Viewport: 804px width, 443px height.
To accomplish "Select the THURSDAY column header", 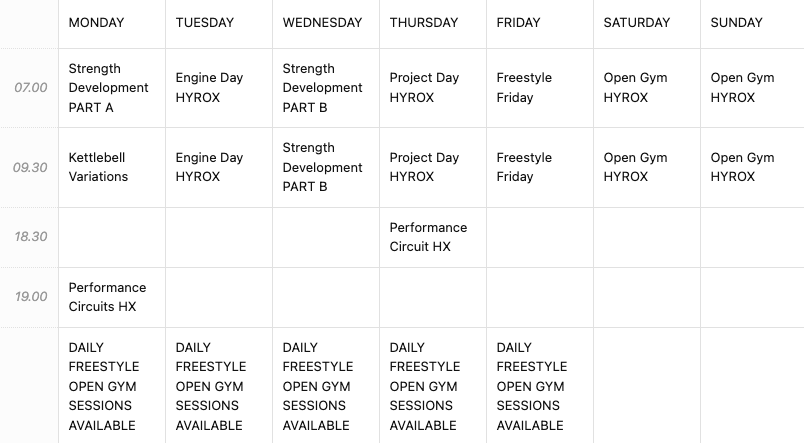I will click(424, 23).
